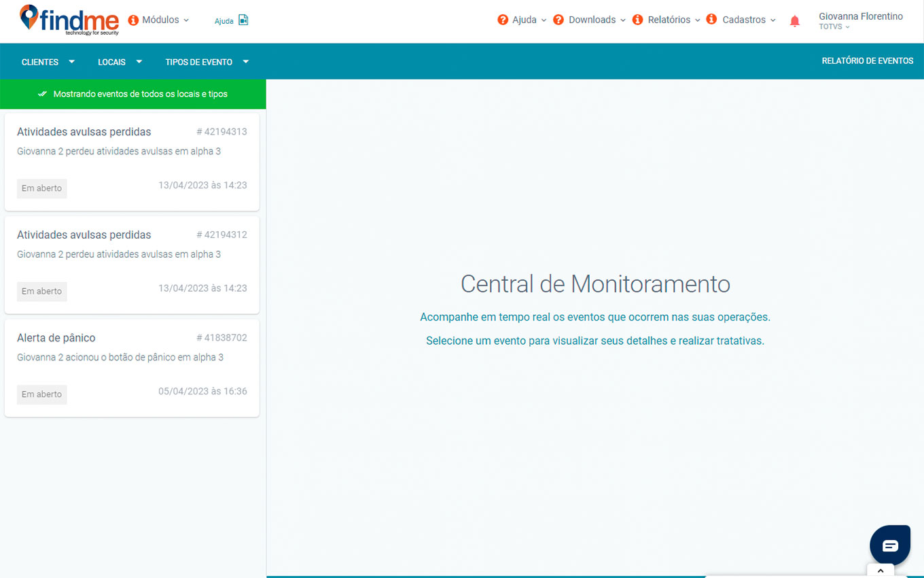Open the Giovanna Florentino user menu
The height and width of the screenshot is (578, 924).
pyautogui.click(x=860, y=21)
